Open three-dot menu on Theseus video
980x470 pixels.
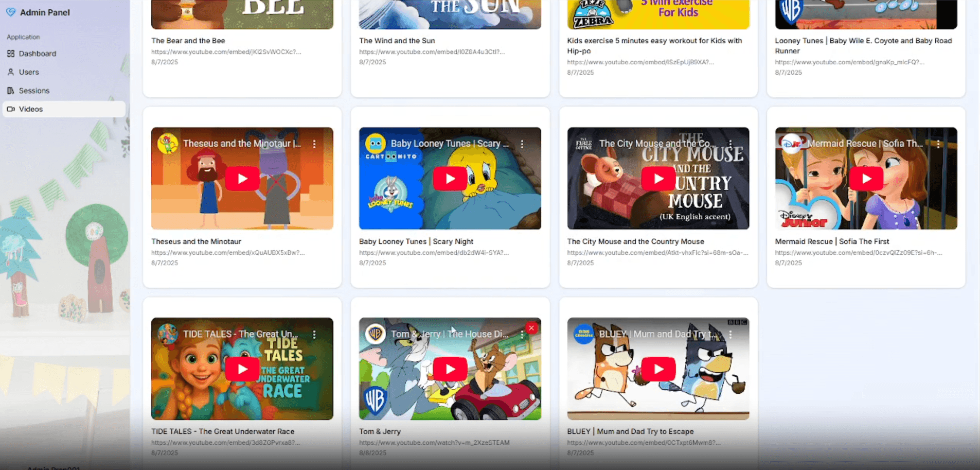[x=314, y=144]
